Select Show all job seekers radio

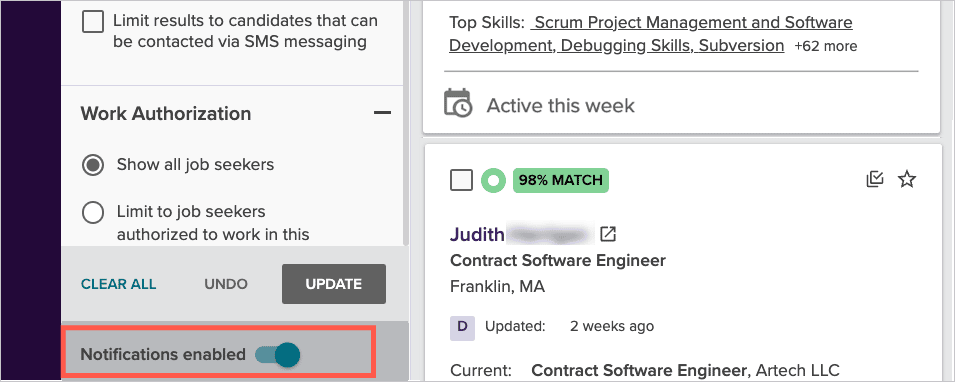[x=93, y=165]
